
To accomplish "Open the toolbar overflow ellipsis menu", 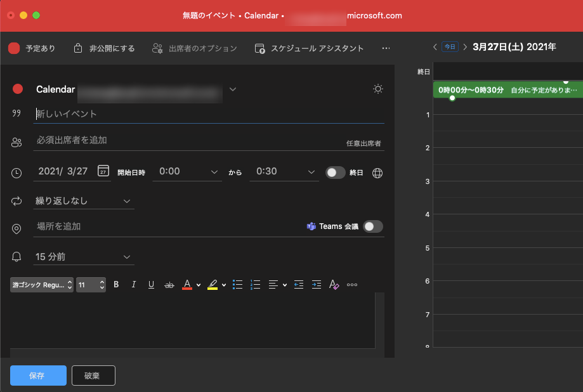I will (x=386, y=48).
